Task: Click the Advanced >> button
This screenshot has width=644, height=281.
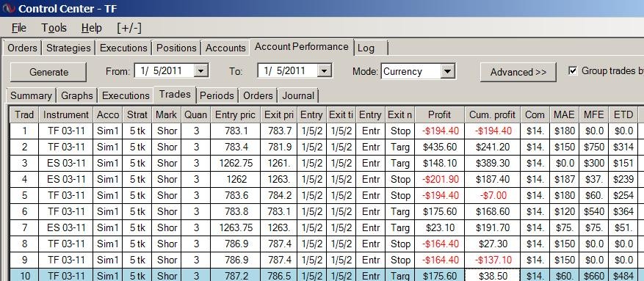Action: 518,72
